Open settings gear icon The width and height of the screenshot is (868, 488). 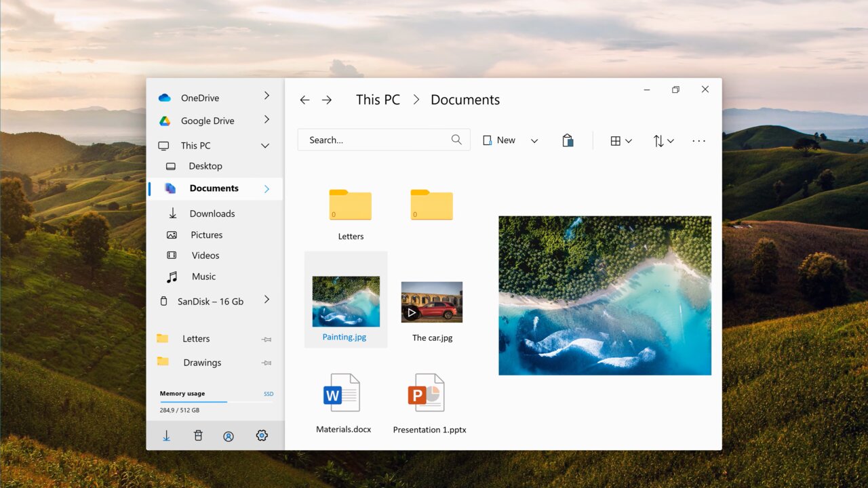pyautogui.click(x=262, y=436)
